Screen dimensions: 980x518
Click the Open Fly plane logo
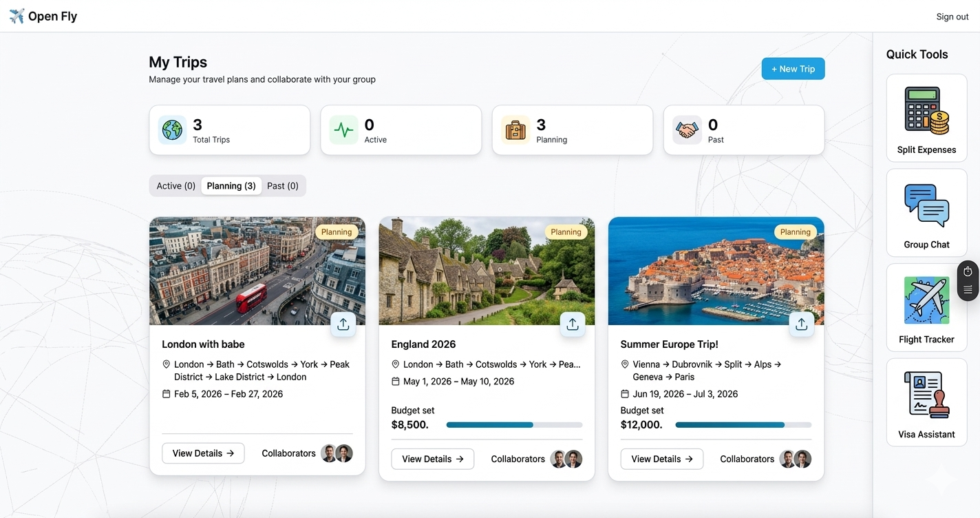coord(17,16)
